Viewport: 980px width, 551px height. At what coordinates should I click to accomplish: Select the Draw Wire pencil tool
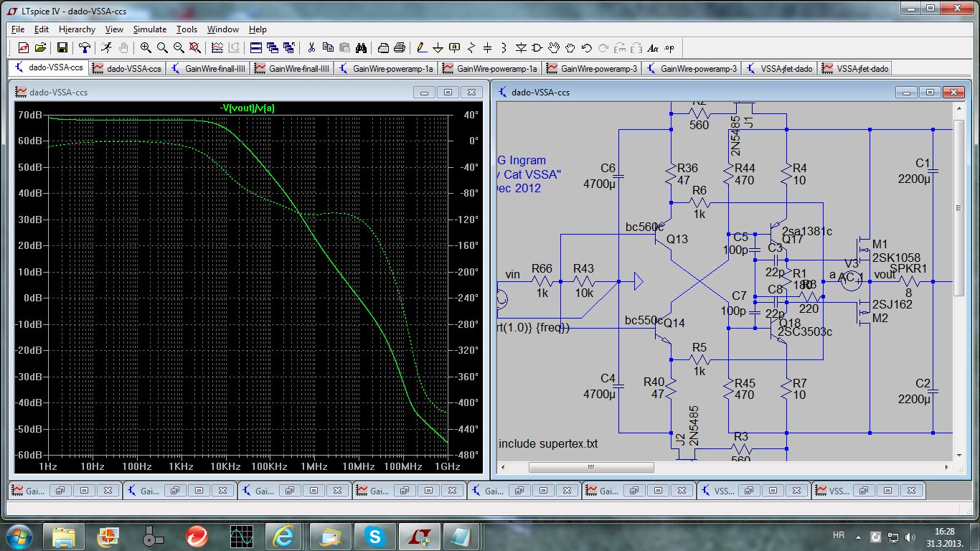pyautogui.click(x=421, y=48)
